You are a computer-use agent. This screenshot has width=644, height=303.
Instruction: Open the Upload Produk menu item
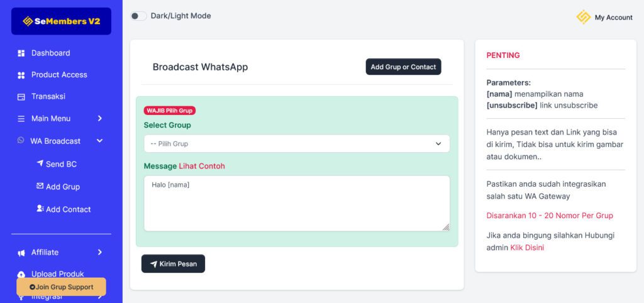[57, 273]
